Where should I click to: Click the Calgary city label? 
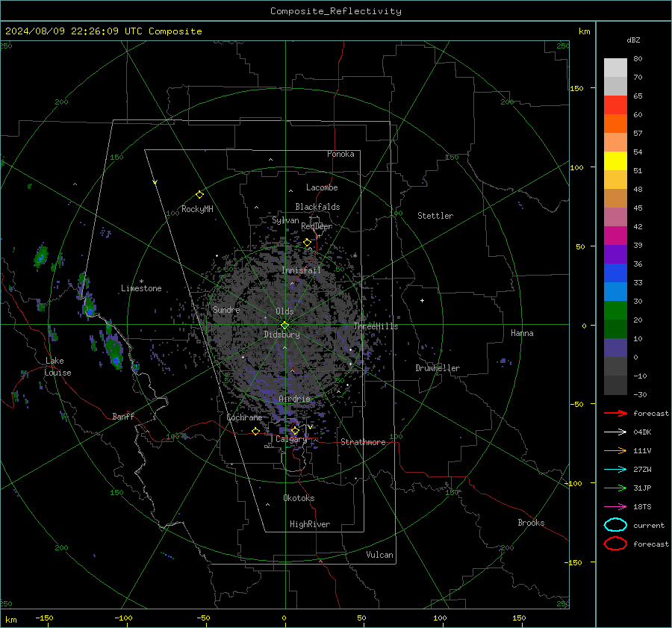tap(291, 439)
